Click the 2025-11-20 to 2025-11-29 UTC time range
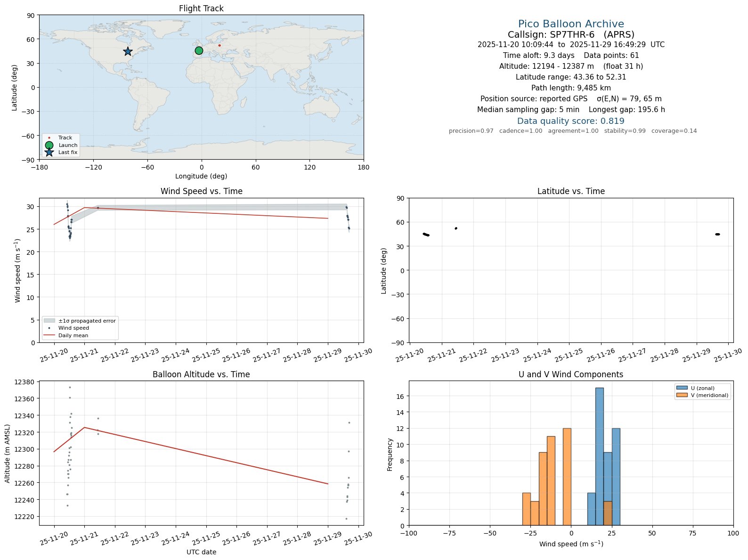The width and height of the screenshot is (748, 560). pyautogui.click(x=571, y=45)
